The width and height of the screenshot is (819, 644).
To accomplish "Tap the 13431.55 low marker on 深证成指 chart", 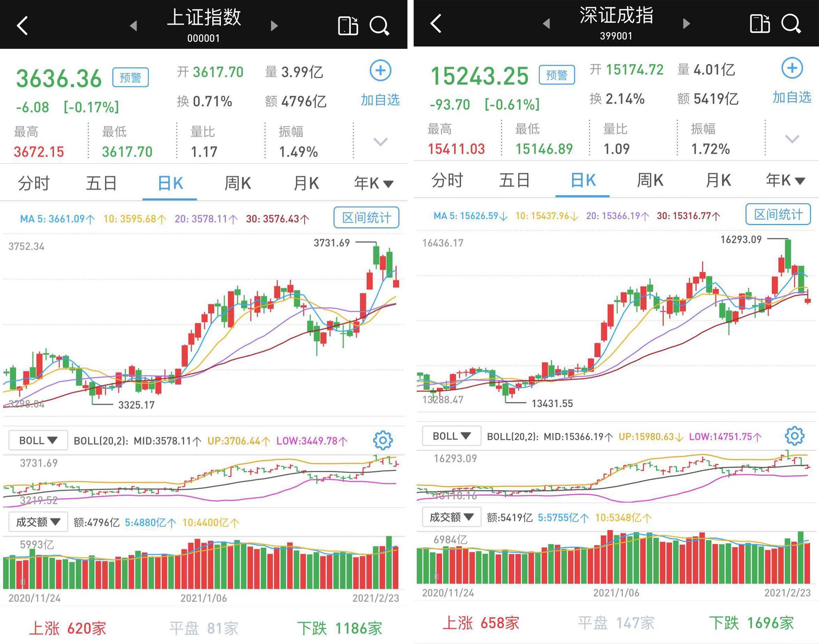I will coord(552,403).
